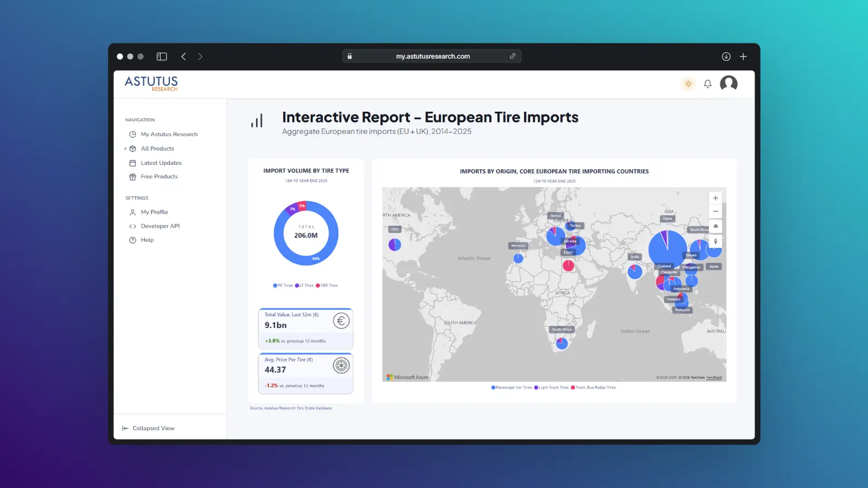Select the map tilt view control

tap(715, 226)
